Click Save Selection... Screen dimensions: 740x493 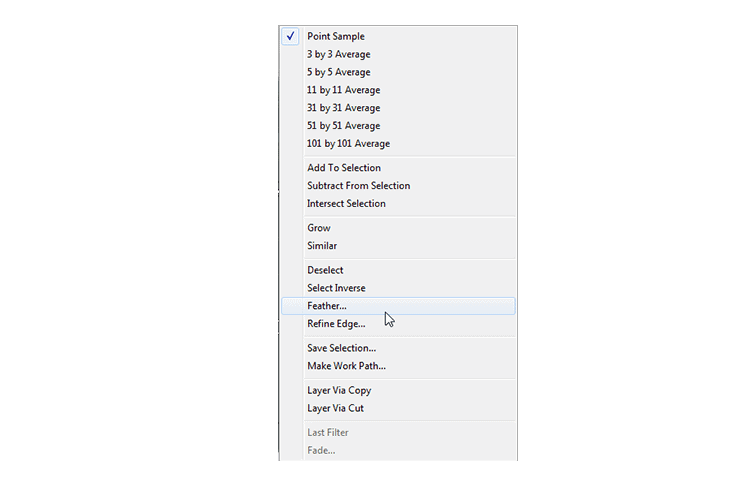point(398,348)
